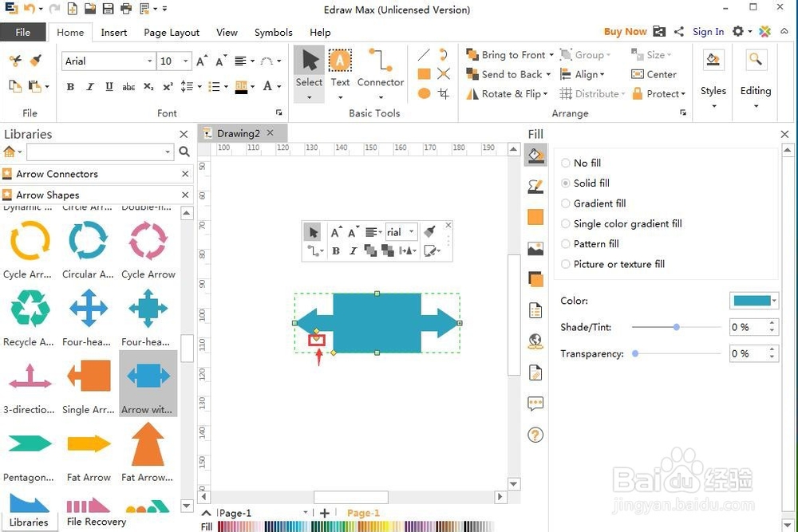Adjust the Shade/Tint slider
The image size is (798, 532).
(x=677, y=327)
